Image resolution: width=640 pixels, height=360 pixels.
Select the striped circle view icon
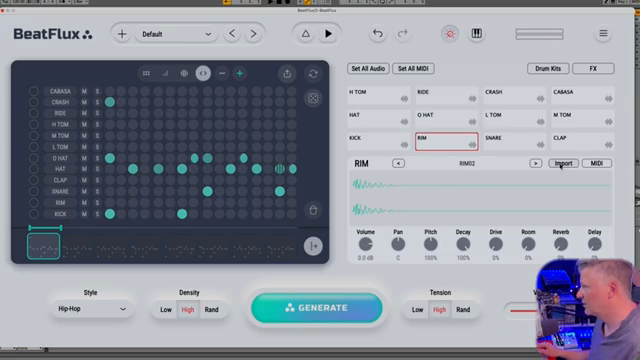click(x=184, y=73)
